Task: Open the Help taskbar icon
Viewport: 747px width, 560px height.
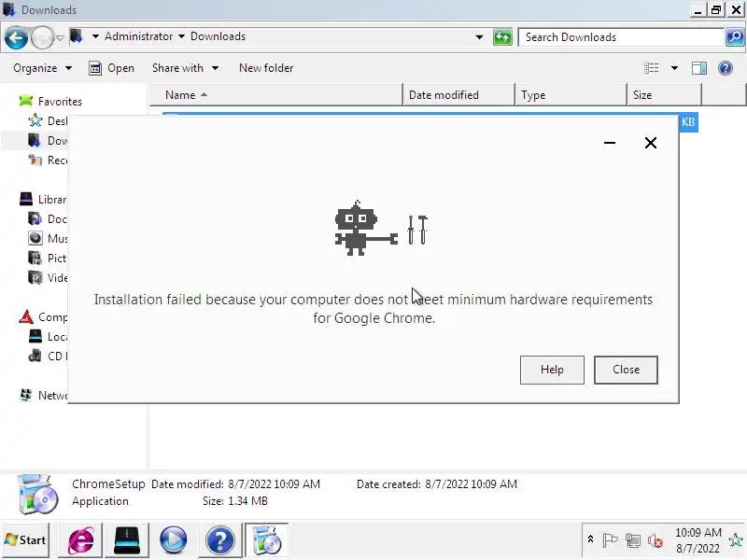Action: (219, 540)
